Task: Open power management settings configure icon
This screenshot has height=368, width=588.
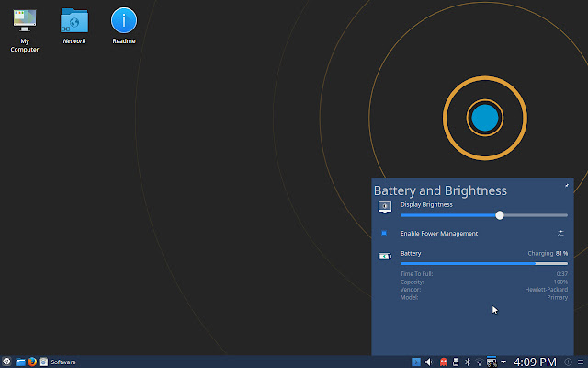Action: tap(560, 233)
